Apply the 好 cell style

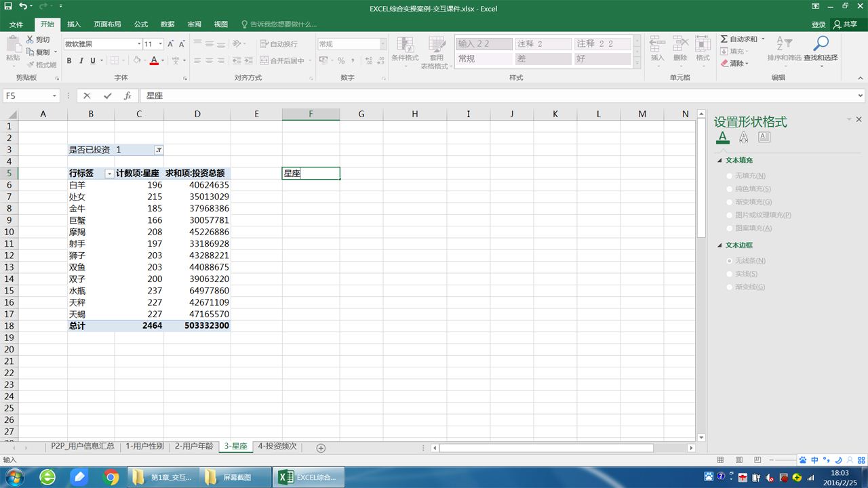click(602, 59)
